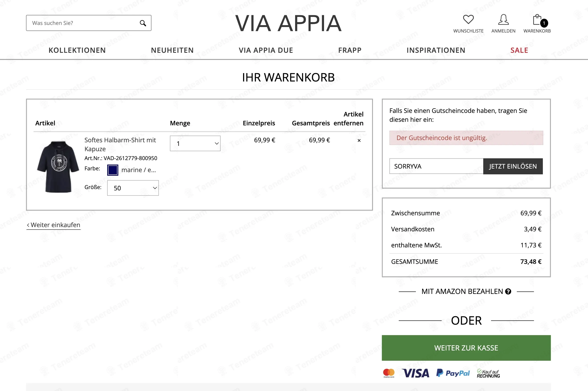Click the Amazon payment help question icon
588x391 pixels.
point(508,291)
